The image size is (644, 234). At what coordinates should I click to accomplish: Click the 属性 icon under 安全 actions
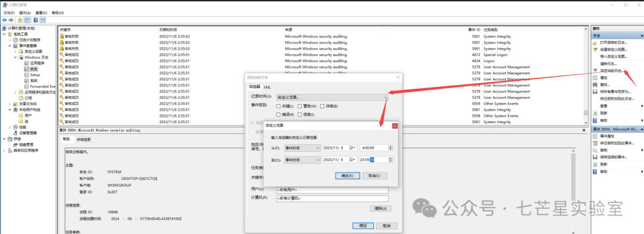(x=595, y=77)
